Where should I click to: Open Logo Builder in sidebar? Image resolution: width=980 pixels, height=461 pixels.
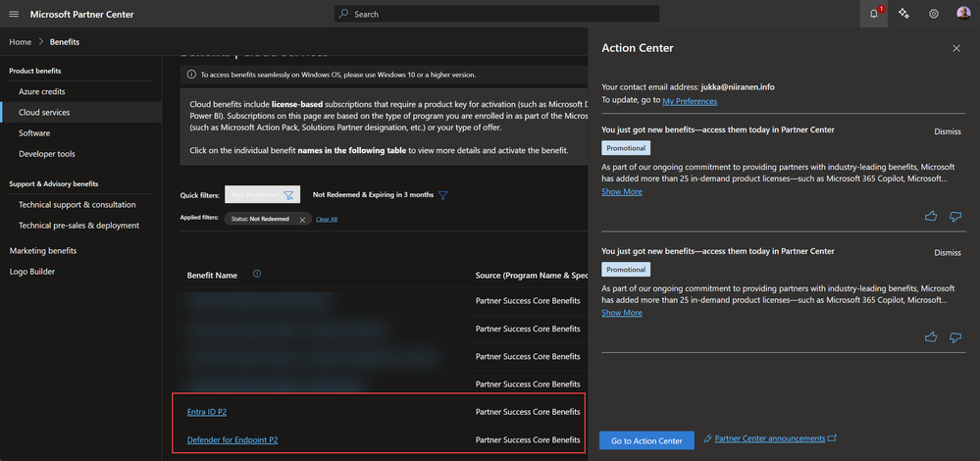click(x=31, y=272)
